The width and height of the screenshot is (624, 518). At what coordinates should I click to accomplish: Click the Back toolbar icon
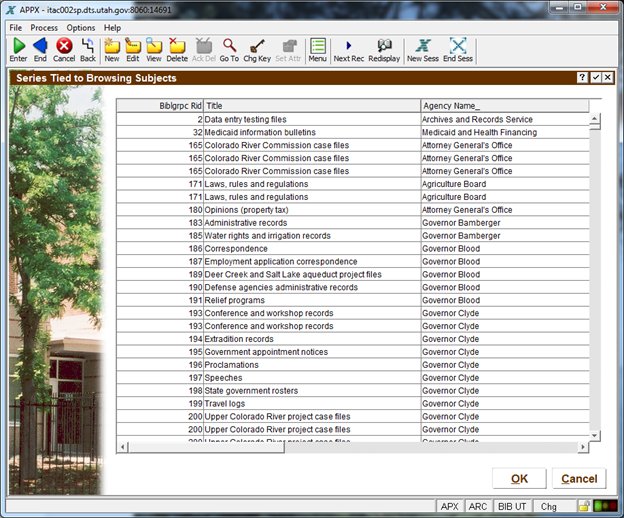(88, 46)
